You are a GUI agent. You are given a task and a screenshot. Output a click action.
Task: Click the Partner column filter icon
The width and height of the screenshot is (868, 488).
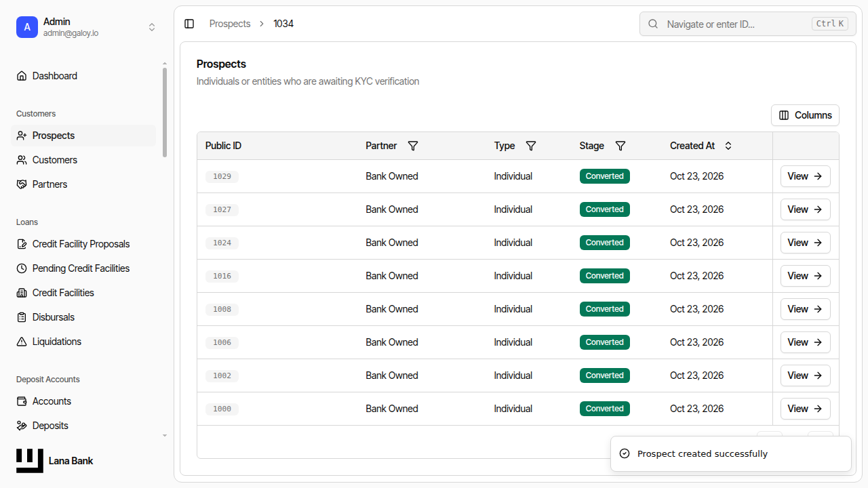413,146
